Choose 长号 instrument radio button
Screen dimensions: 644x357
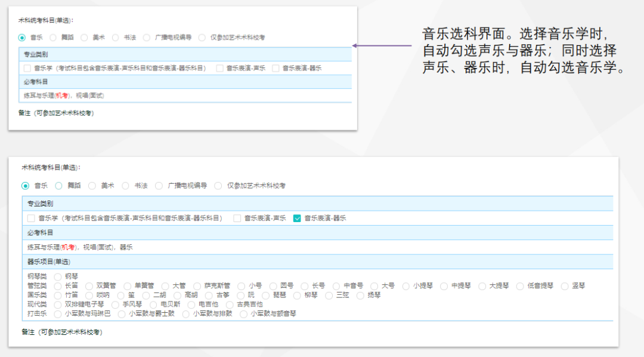point(304,286)
